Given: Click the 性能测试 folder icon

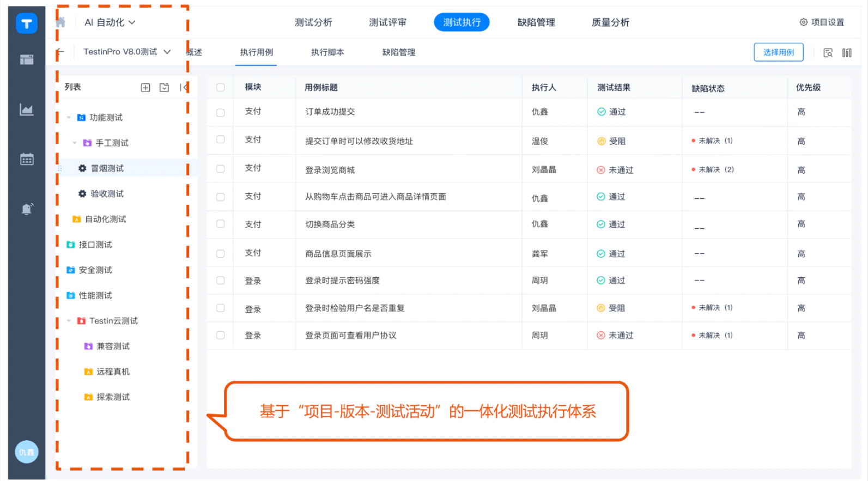Looking at the screenshot, I should (x=71, y=295).
